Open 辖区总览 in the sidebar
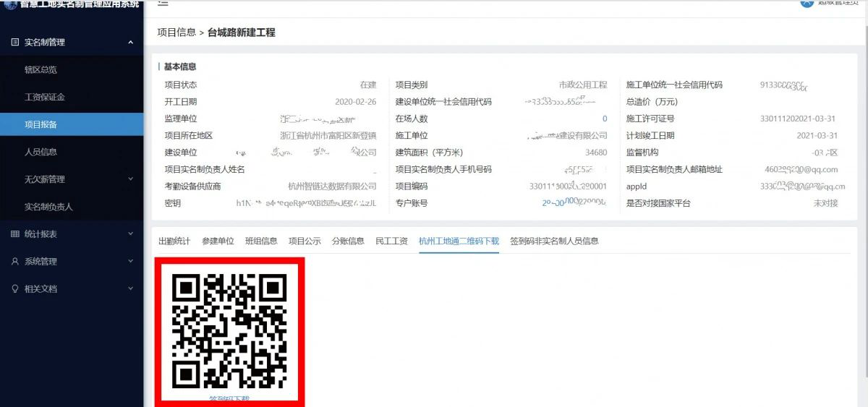The height and width of the screenshot is (407, 868). pos(41,70)
